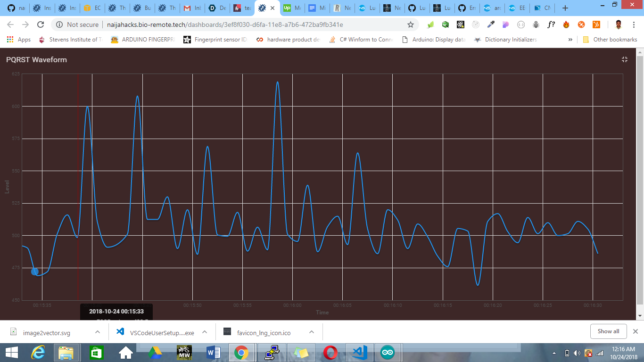
Task: Bookmark this page with the star icon
Action: click(411, 25)
